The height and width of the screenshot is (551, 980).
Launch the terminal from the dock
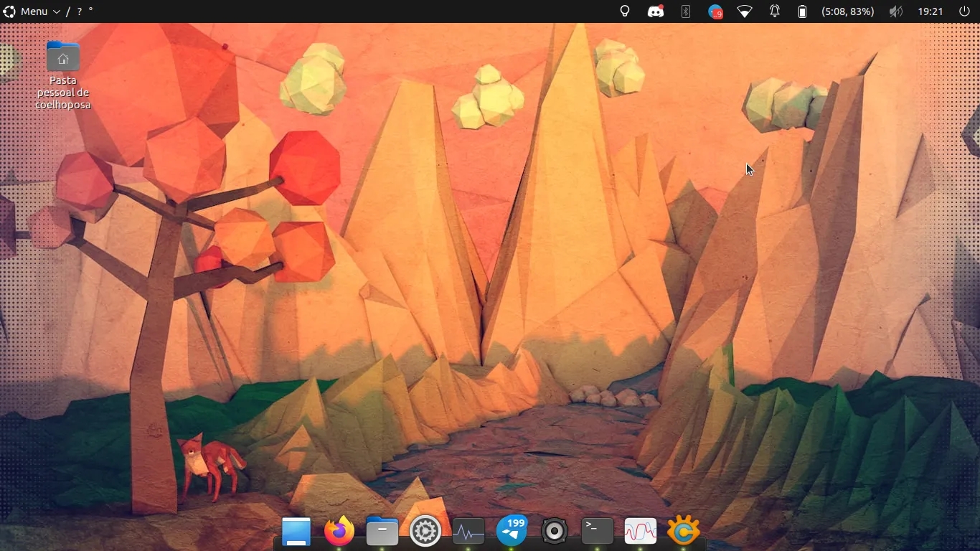pyautogui.click(x=598, y=532)
